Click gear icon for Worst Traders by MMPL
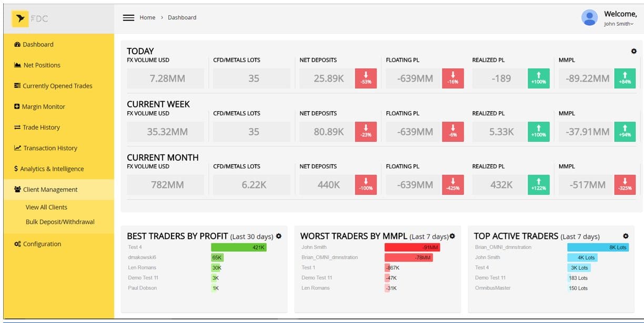The image size is (644, 323). pos(452,237)
